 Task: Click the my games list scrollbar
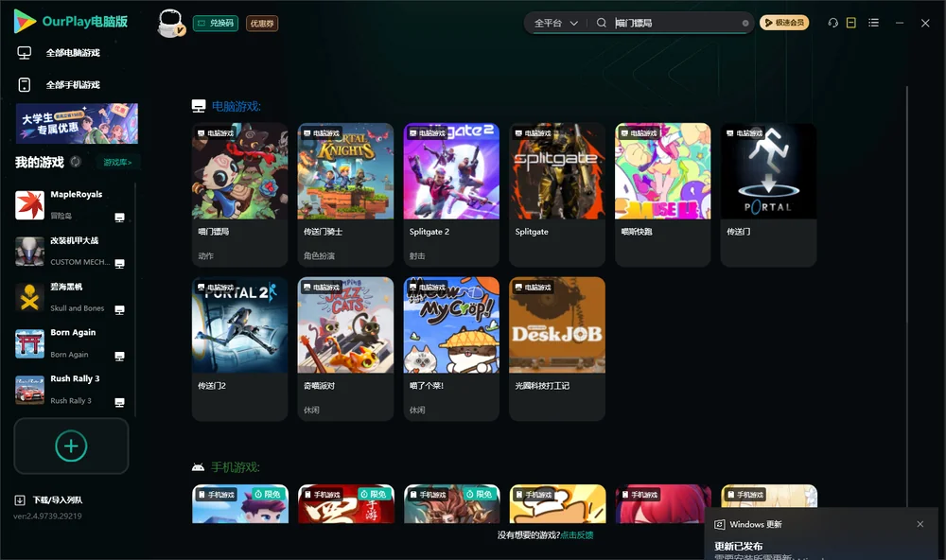pyautogui.click(x=135, y=300)
